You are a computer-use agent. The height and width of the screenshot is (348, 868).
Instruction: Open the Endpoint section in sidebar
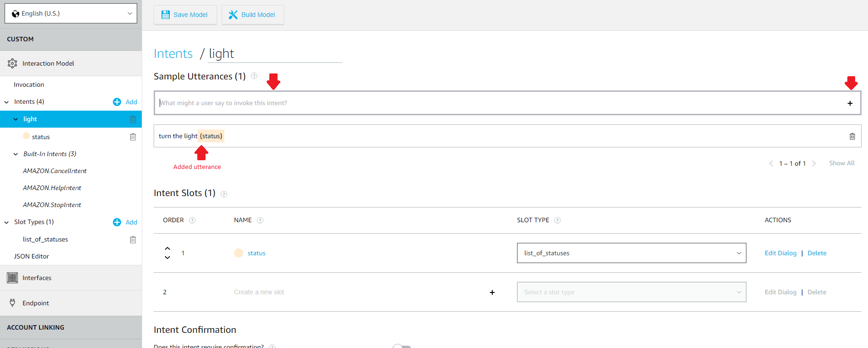tap(36, 303)
